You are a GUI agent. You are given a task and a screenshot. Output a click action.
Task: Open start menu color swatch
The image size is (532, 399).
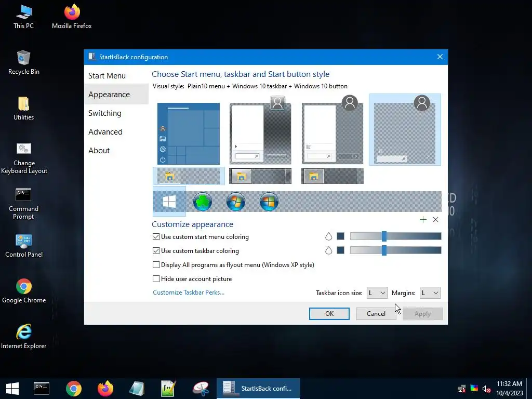click(341, 236)
